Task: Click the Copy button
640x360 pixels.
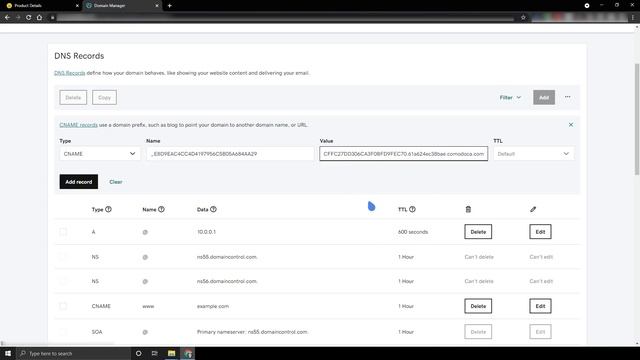Action: [x=104, y=98]
